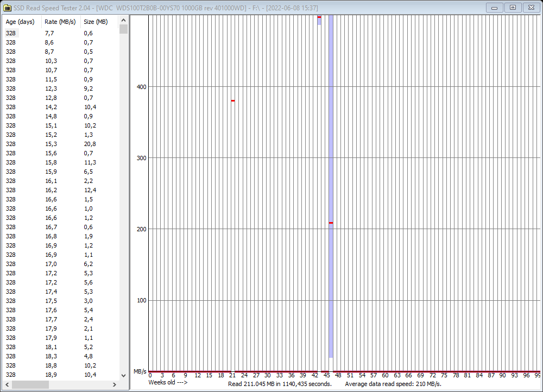Screen dimensions: 543x392
Task: Select the row with rate 15,8
Action: [x=61, y=162]
